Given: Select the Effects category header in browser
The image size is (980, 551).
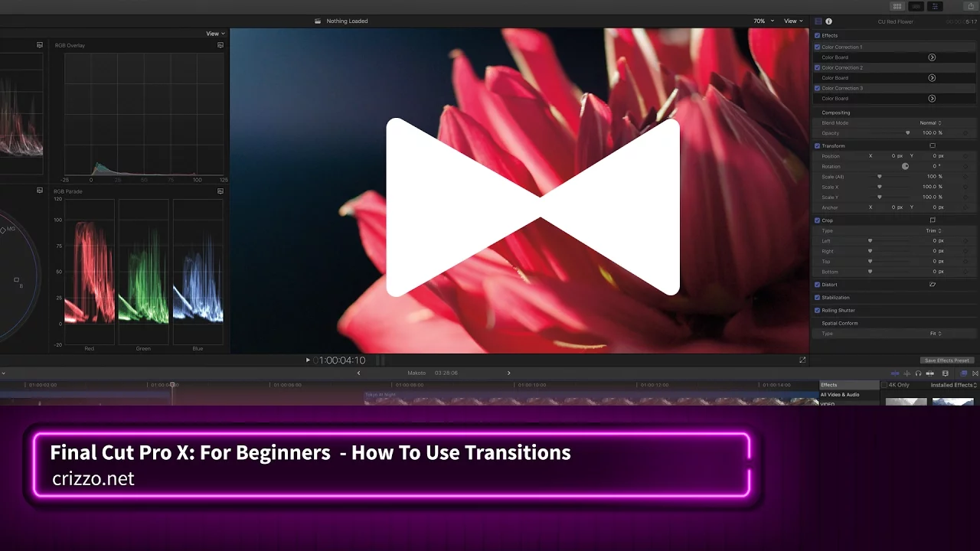Looking at the screenshot, I should coord(849,385).
